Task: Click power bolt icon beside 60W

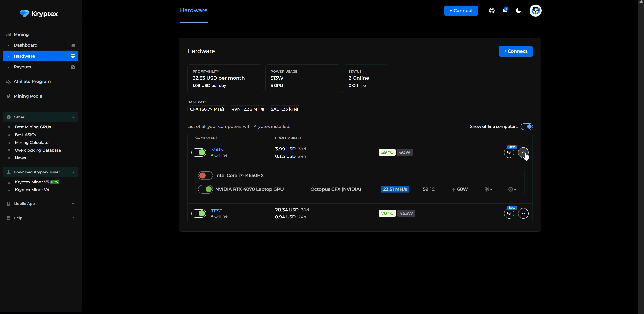Action: pos(454,189)
